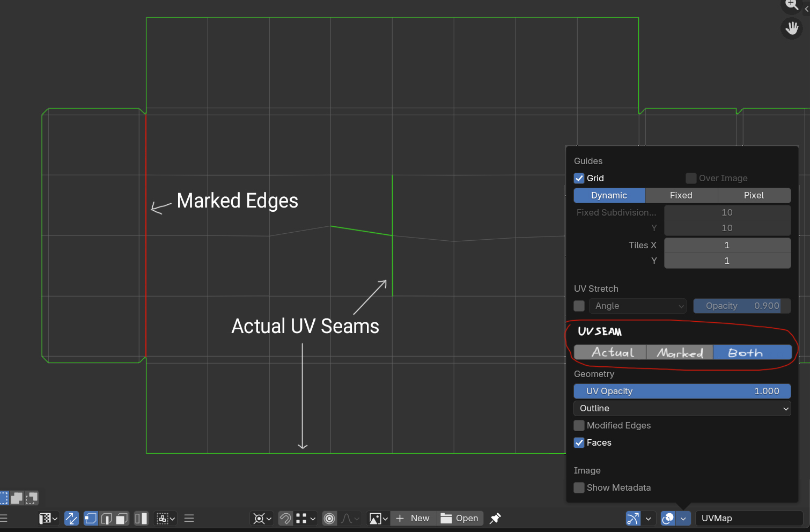Enable Modified Edges checkbox

579,425
